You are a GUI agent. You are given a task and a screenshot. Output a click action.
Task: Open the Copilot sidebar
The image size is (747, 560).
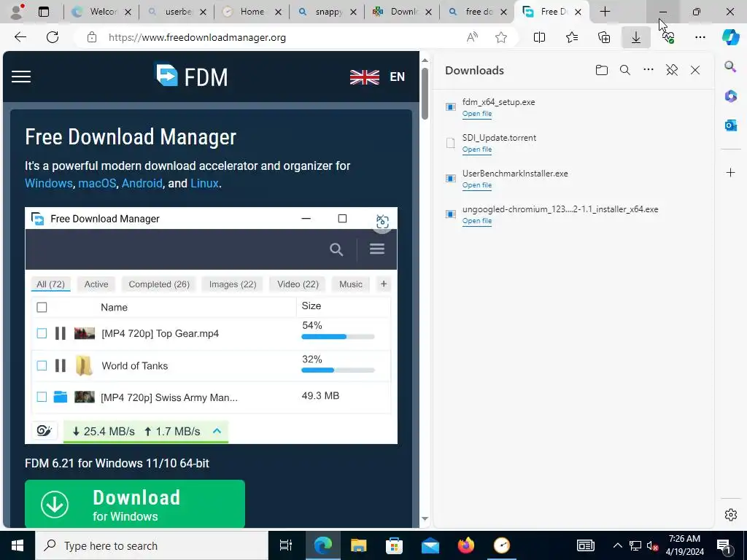pyautogui.click(x=730, y=37)
